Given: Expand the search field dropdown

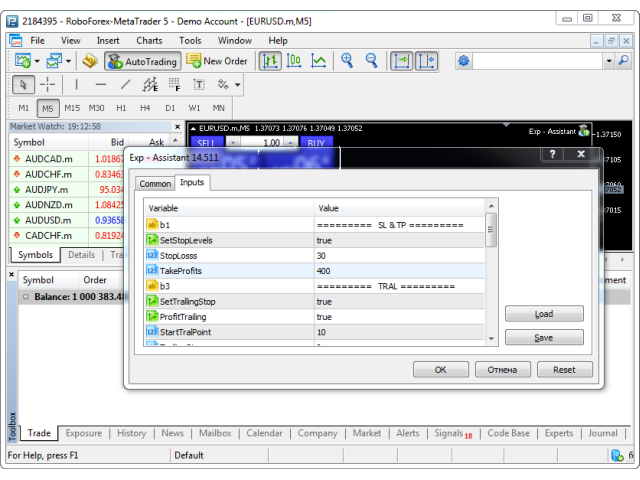Looking at the screenshot, I should [x=609, y=61].
